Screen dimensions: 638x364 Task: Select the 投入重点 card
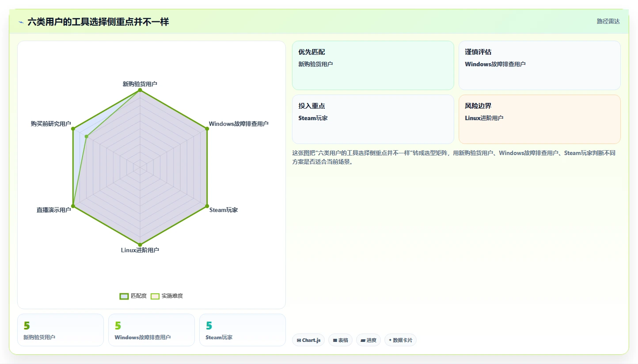tap(373, 119)
